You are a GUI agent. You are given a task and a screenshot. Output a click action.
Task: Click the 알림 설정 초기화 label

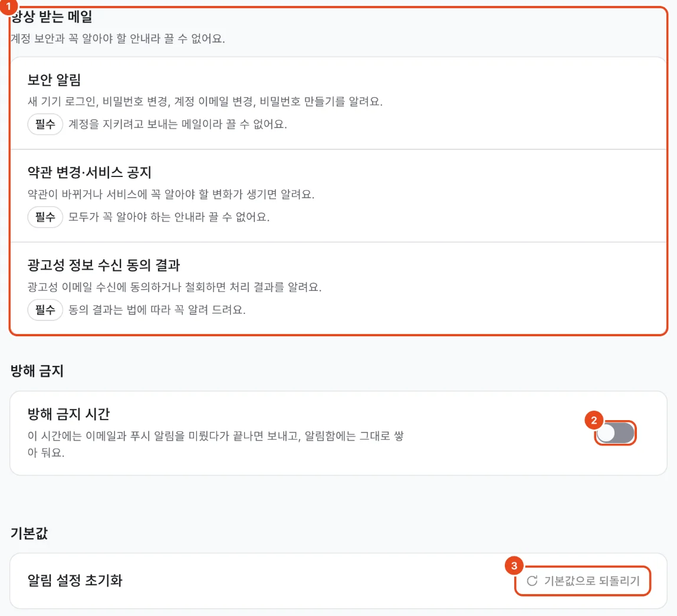tap(75, 580)
